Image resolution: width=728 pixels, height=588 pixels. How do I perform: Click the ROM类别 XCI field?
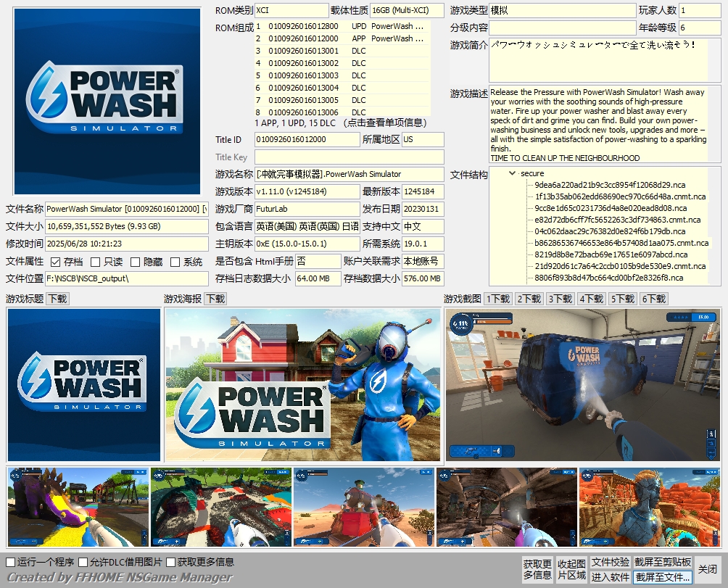coord(291,10)
